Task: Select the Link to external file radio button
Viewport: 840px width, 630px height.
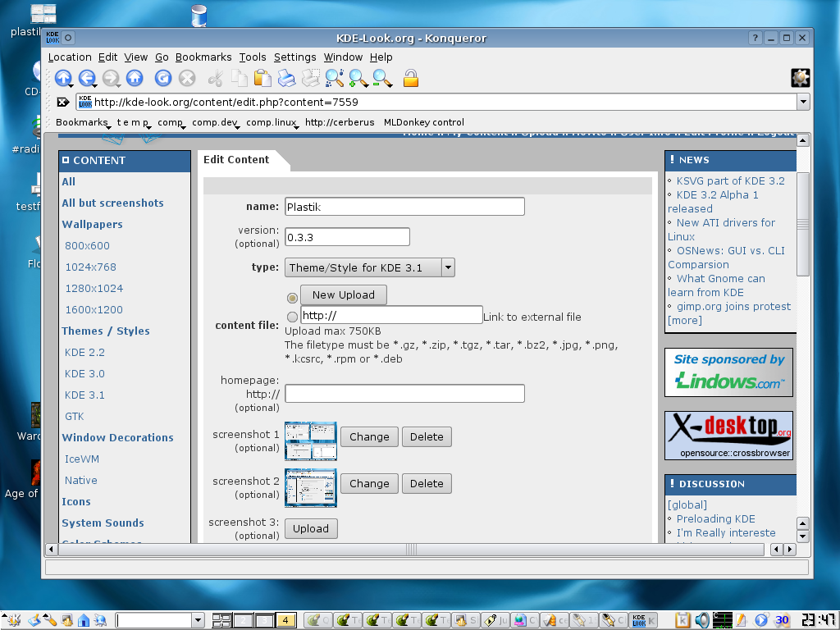Action: pyautogui.click(x=292, y=317)
